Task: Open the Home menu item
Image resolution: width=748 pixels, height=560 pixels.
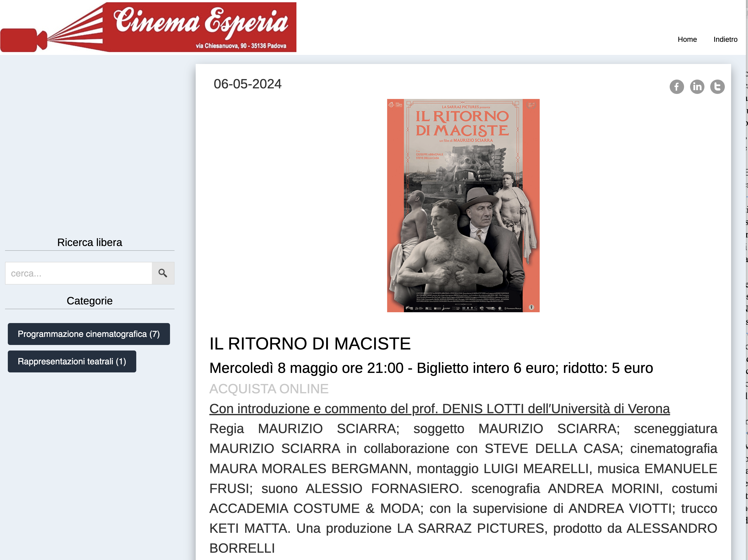Action: 687,39
